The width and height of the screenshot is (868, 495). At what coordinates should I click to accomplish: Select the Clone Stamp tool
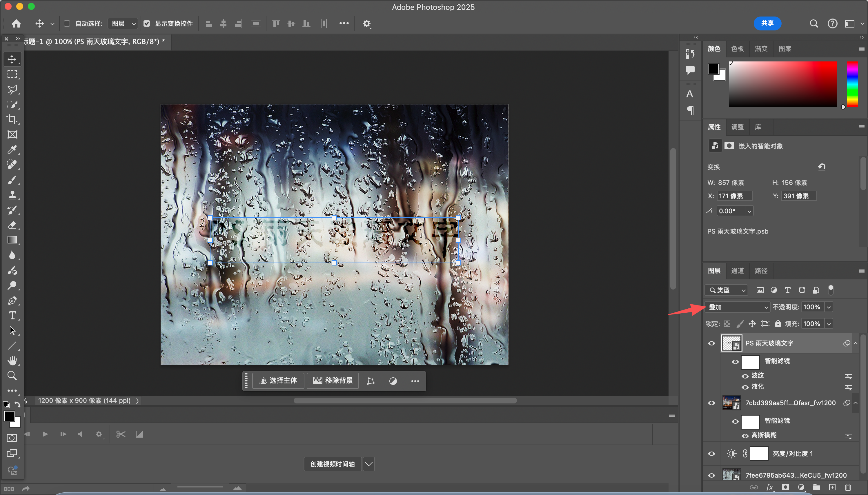point(12,195)
